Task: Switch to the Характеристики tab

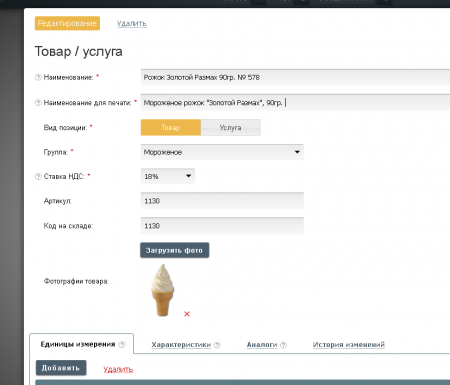Action: tap(181, 345)
